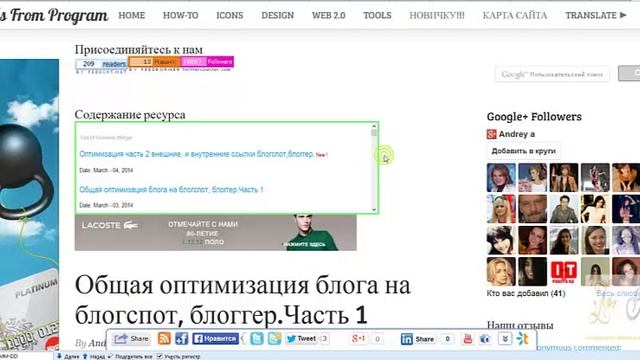Click 'Кто вас добавил (41)' text
The image size is (640, 360).
pyautogui.click(x=526, y=293)
